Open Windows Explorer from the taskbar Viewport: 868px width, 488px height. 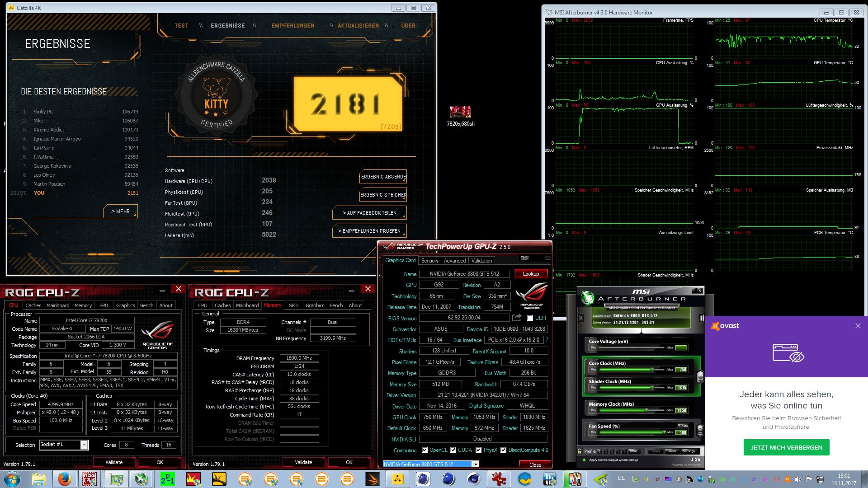coord(38,479)
